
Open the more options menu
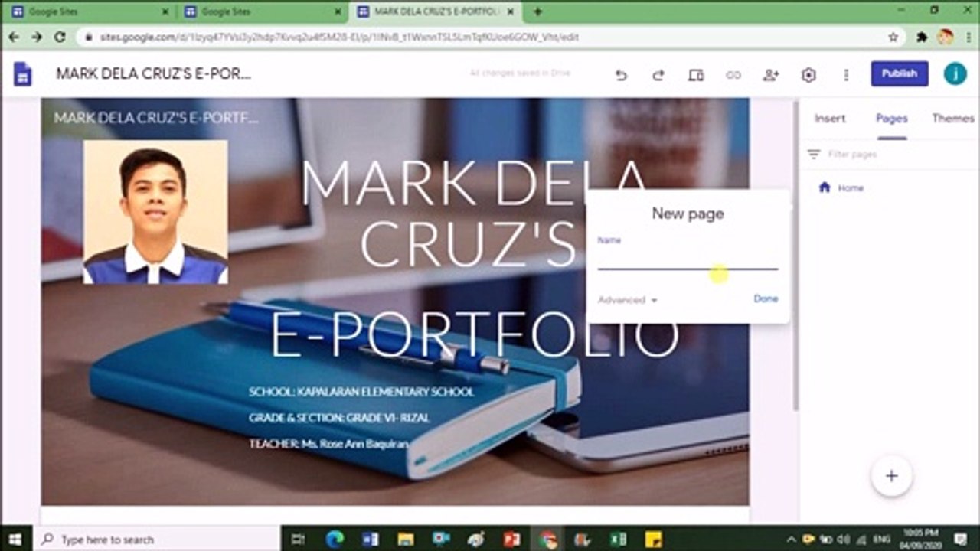(846, 75)
